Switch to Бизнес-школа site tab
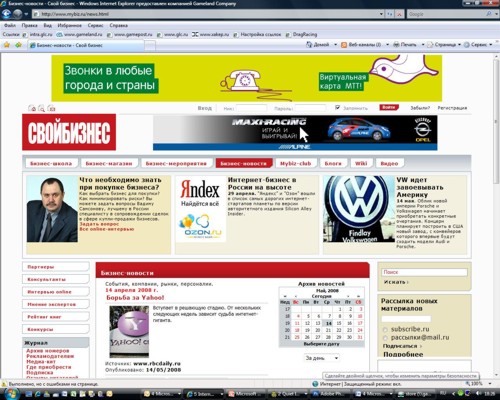Image resolution: width=500 pixels, height=400 pixels. pos(51,163)
